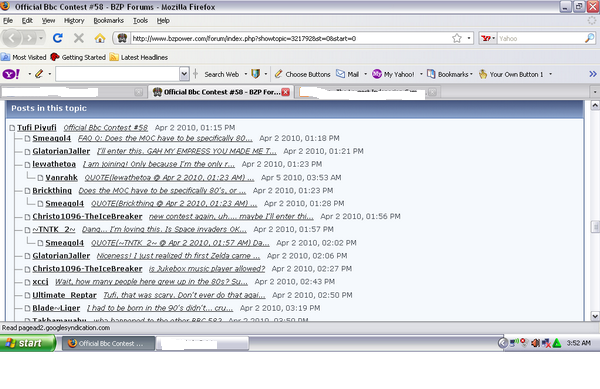Click the Yahoo! toolbar logo

coord(11,74)
